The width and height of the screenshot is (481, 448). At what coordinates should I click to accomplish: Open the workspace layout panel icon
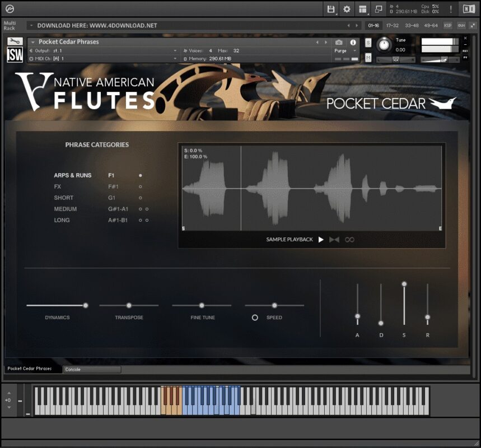coord(363,9)
